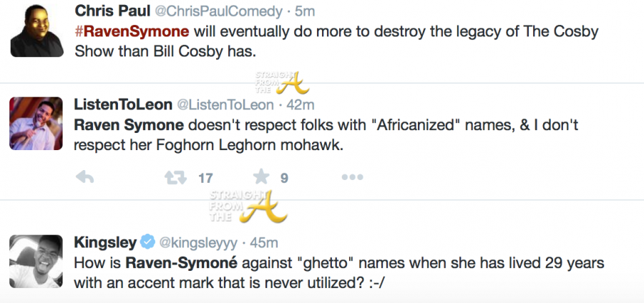Go to ListenToLeon's profile by name

123,104
